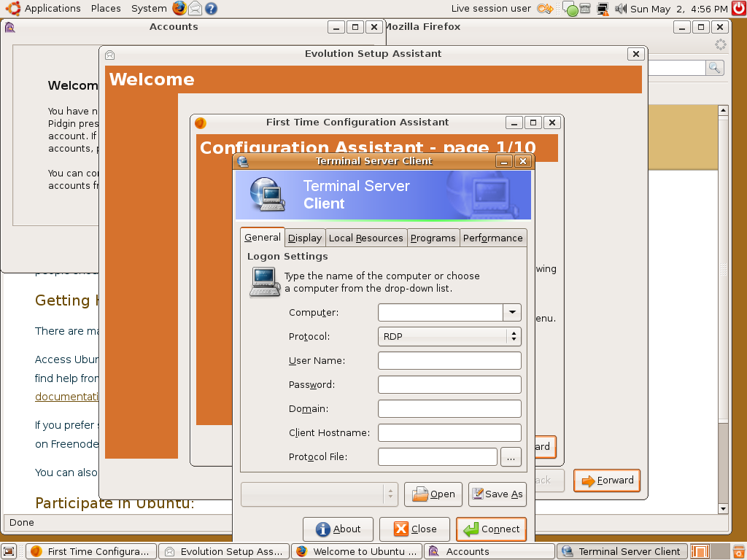The image size is (747, 560).
Task: Open the Places menu
Action: (x=106, y=8)
